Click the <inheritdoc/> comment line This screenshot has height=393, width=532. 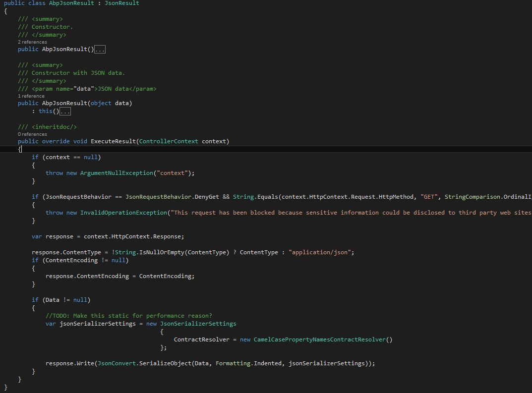coord(48,127)
